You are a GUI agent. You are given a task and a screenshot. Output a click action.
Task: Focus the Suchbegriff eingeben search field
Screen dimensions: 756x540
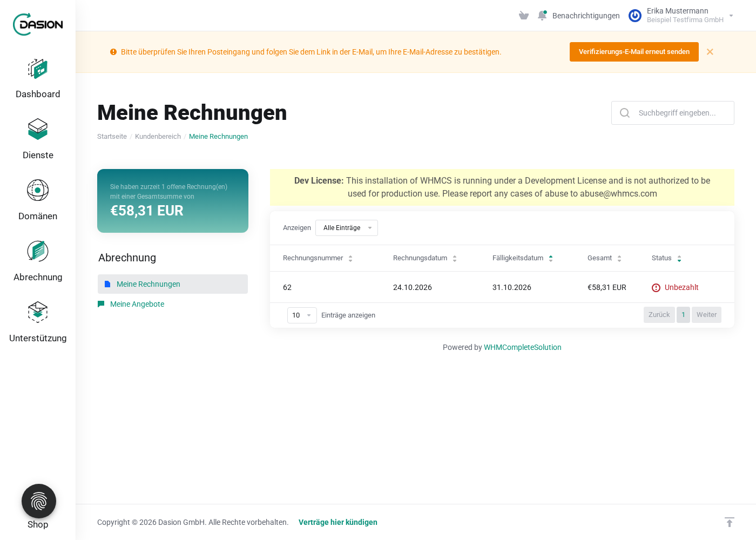coord(673,113)
